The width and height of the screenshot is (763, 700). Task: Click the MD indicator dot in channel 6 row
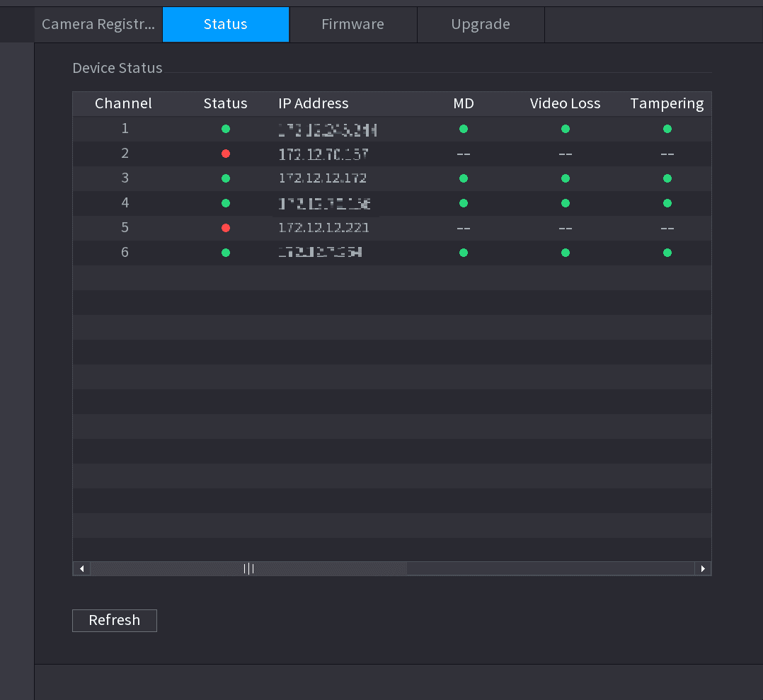(464, 253)
